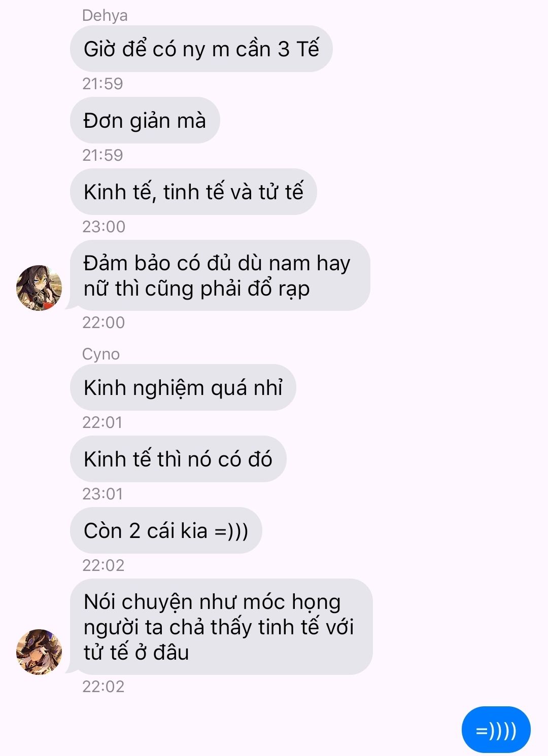Tap the 21:59 timestamp under 'Đơn giản mà'
Viewport: 548px width, 756px height.
point(102,155)
